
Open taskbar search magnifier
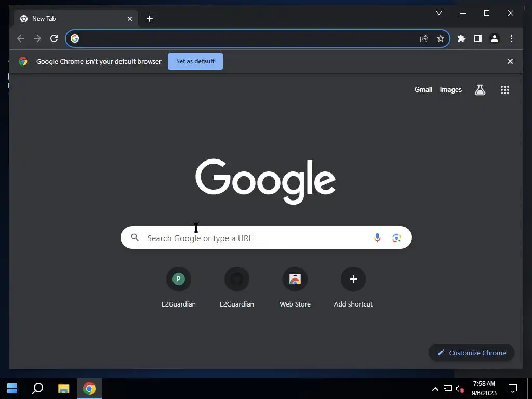(x=37, y=389)
